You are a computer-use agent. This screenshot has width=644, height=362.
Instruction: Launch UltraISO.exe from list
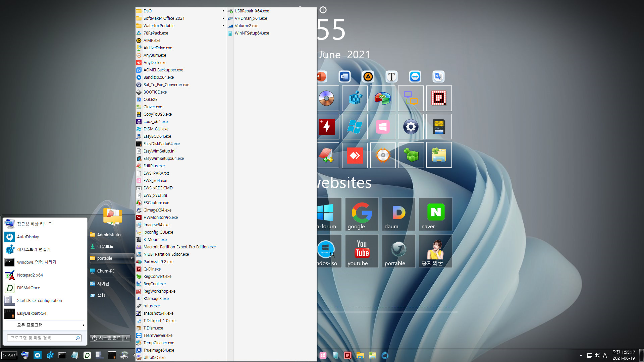[180, 358]
